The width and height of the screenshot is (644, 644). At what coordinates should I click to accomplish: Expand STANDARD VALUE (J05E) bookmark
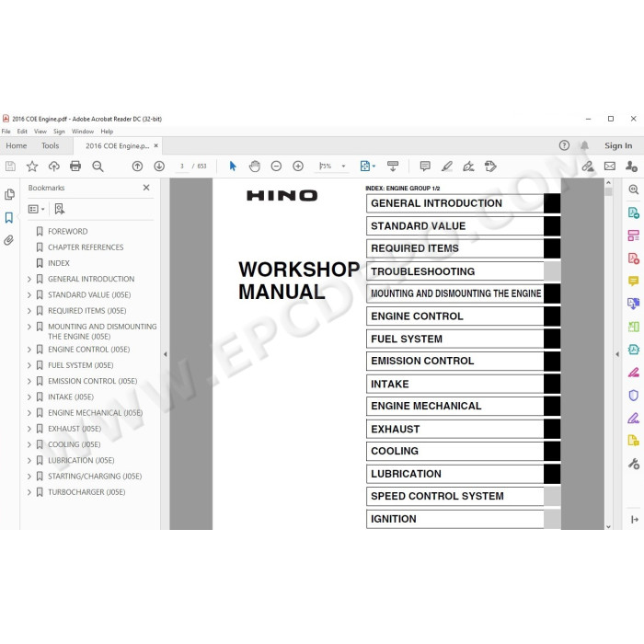pos(29,295)
